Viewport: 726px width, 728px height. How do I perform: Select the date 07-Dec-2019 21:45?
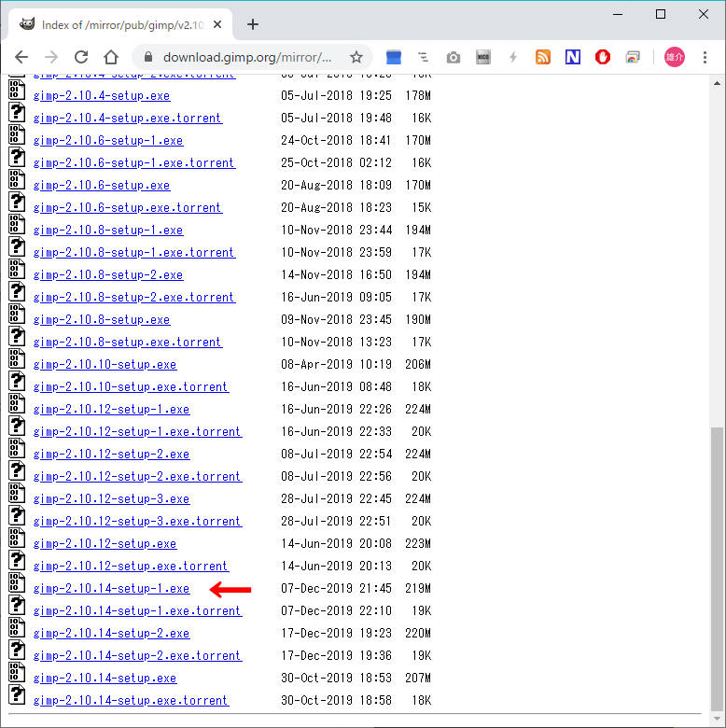click(x=336, y=588)
